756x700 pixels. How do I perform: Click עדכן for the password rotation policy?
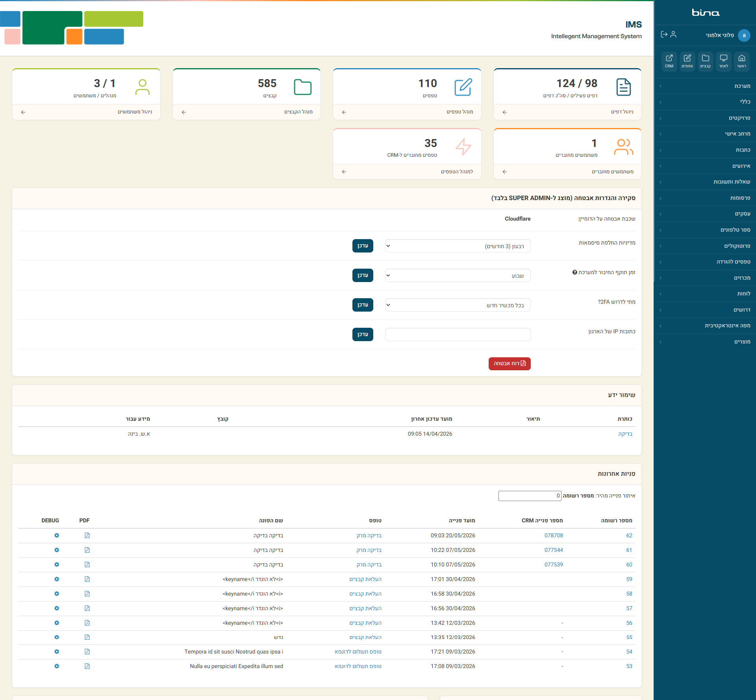coord(363,246)
